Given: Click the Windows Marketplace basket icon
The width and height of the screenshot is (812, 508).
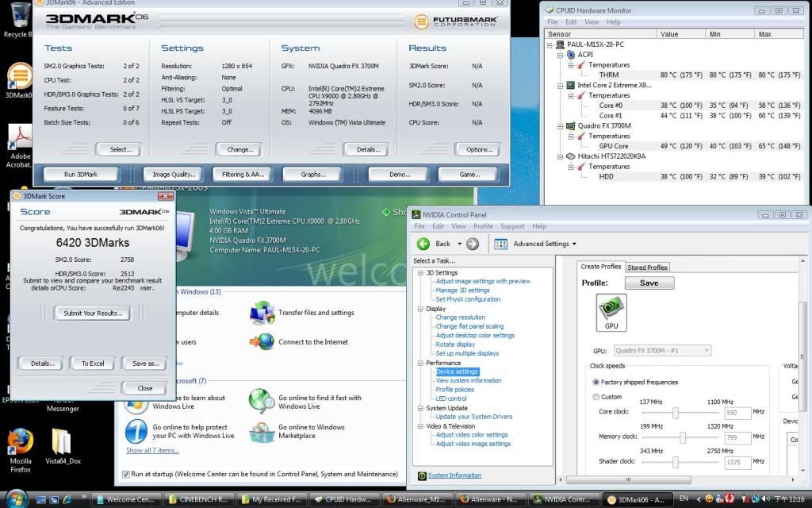Looking at the screenshot, I should coord(262,432).
